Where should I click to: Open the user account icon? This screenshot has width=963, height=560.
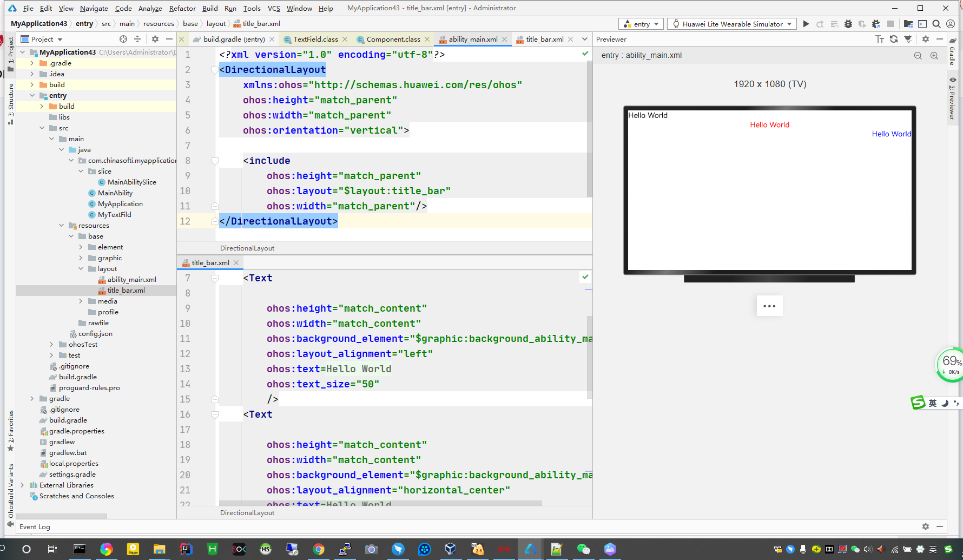pos(951,24)
